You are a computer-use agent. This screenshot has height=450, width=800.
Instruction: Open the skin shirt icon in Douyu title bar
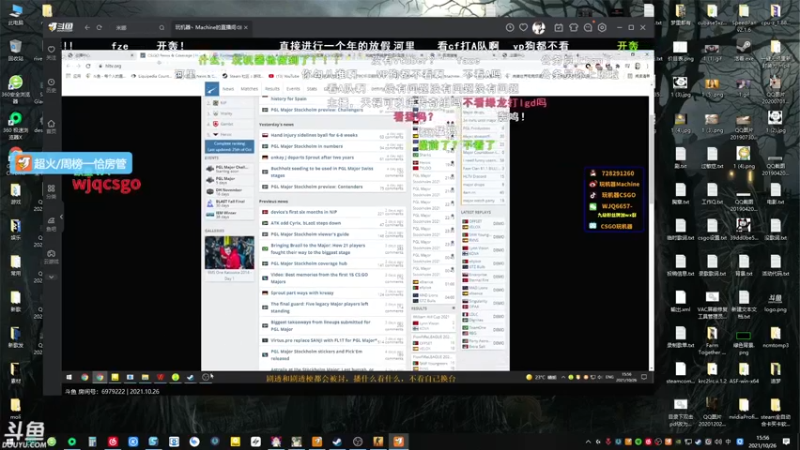point(573,28)
